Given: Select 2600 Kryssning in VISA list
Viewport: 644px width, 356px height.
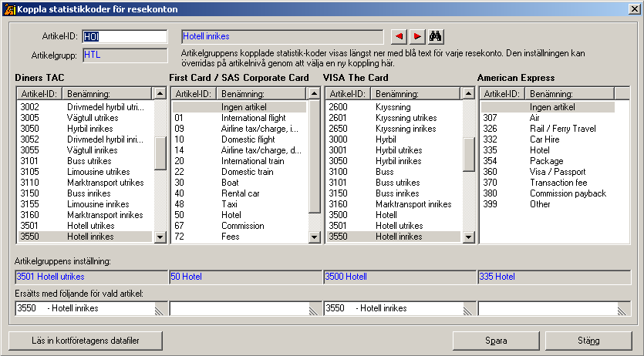Looking at the screenshot, I should 394,107.
